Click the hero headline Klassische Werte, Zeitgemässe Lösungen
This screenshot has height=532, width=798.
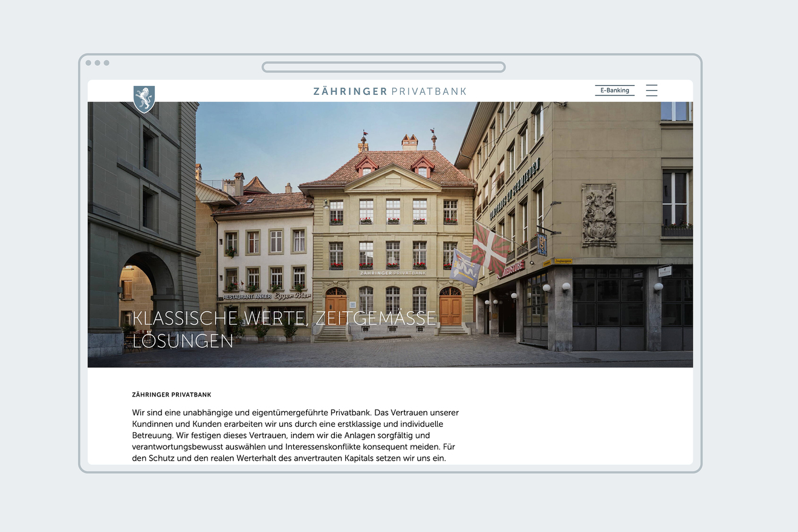pyautogui.click(x=284, y=329)
